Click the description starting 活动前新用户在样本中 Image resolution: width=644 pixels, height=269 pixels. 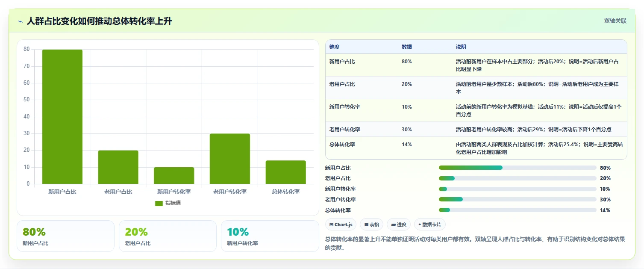tap(537, 65)
